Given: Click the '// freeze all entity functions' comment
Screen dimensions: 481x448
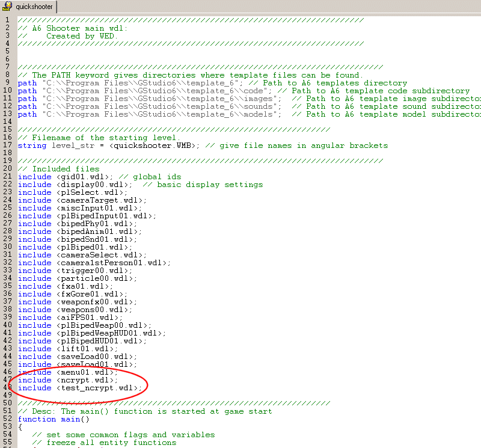Looking at the screenshot, I should click(x=104, y=443).
